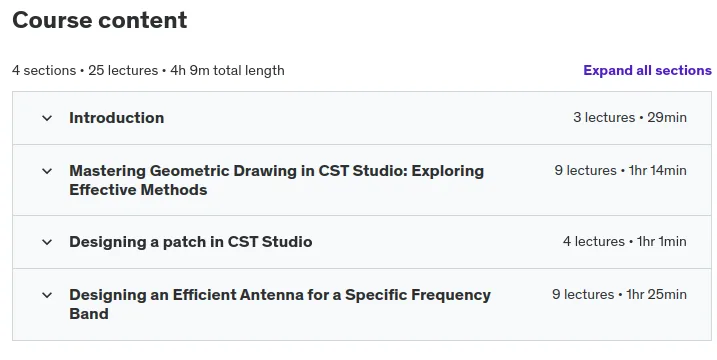
Task: Click the 9 lectures • 1hr 14min label
Action: tap(621, 171)
